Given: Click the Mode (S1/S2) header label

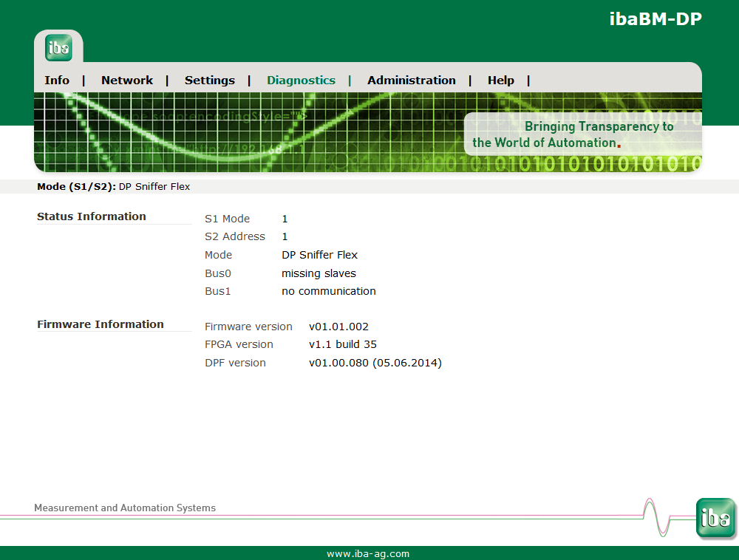Looking at the screenshot, I should click(76, 187).
